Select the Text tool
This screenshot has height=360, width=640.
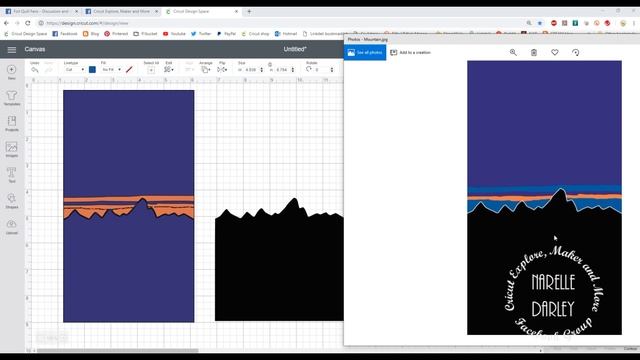click(x=11, y=175)
